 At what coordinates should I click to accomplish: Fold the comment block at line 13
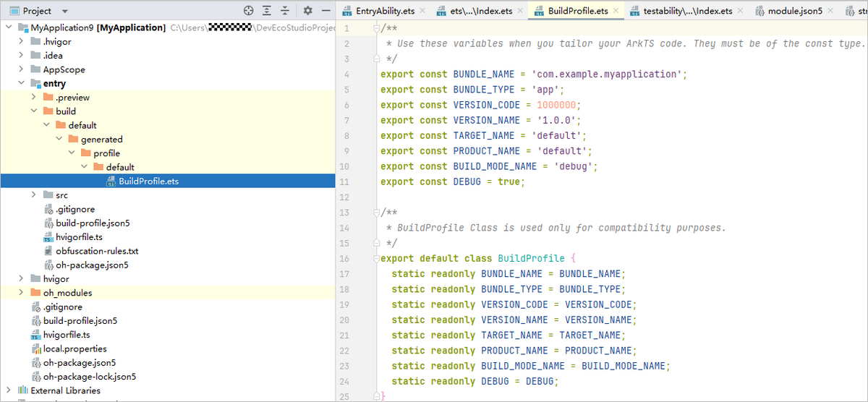point(375,213)
